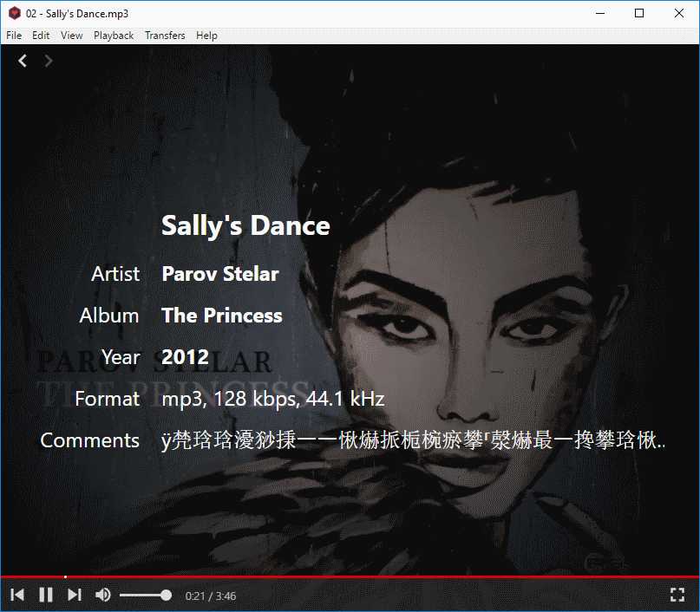Go back with the left arrow
This screenshot has height=612, width=700.
coord(23,61)
